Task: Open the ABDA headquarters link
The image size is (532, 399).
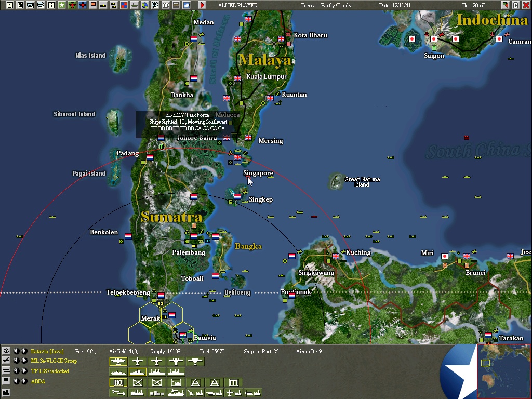Action: 37,381
